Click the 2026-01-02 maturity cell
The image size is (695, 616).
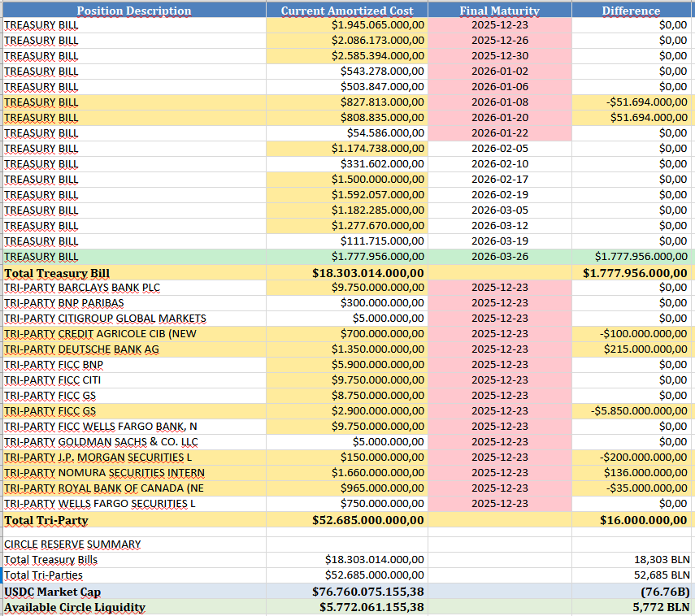click(x=500, y=72)
